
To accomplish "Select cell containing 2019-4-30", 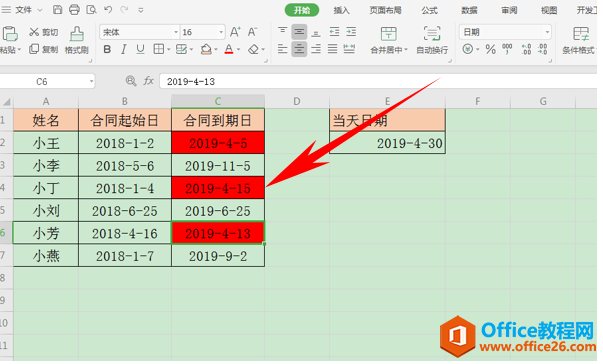I will coord(387,143).
